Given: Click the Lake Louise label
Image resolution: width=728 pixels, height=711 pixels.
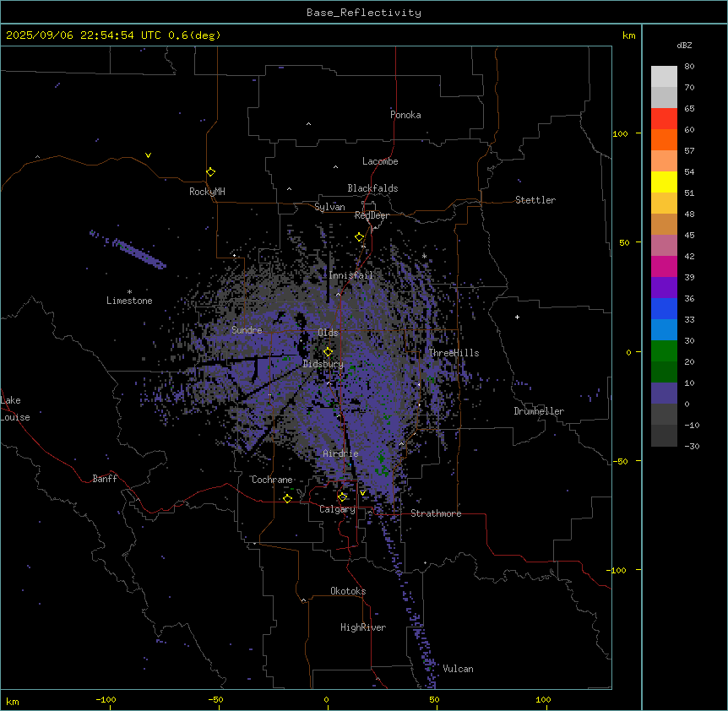Looking at the screenshot, I should (x=15, y=409).
